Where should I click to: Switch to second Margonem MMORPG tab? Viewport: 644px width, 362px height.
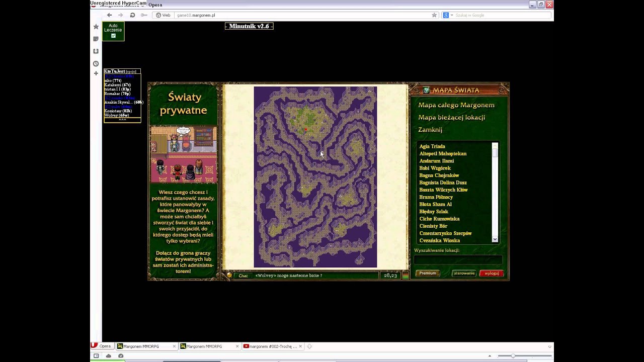coord(210,346)
